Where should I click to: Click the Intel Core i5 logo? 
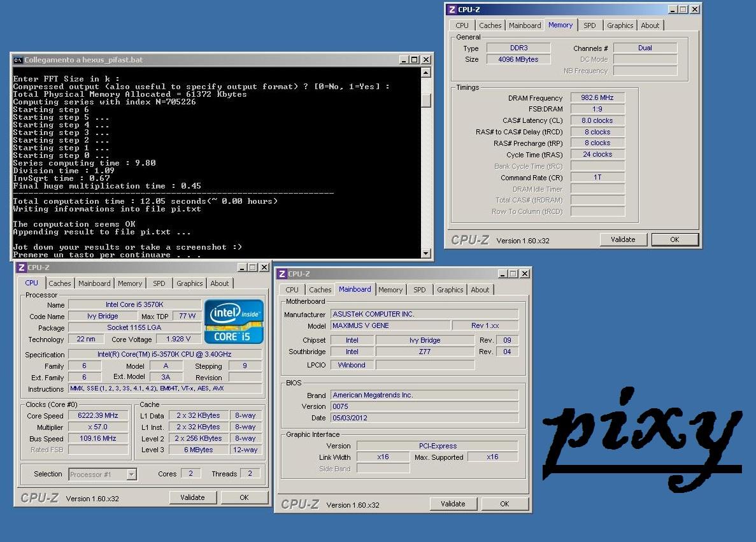coord(234,321)
